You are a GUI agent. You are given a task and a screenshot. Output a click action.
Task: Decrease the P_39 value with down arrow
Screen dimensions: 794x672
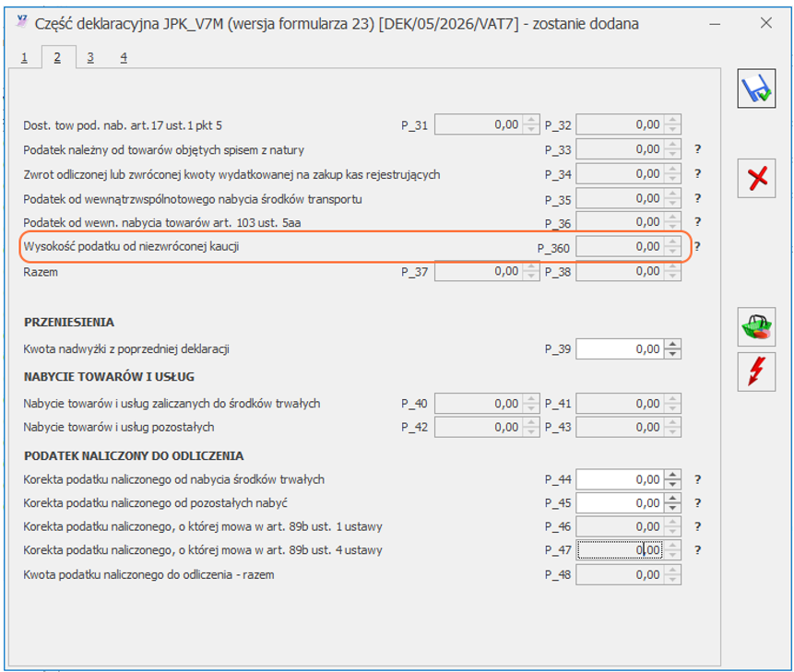673,354
